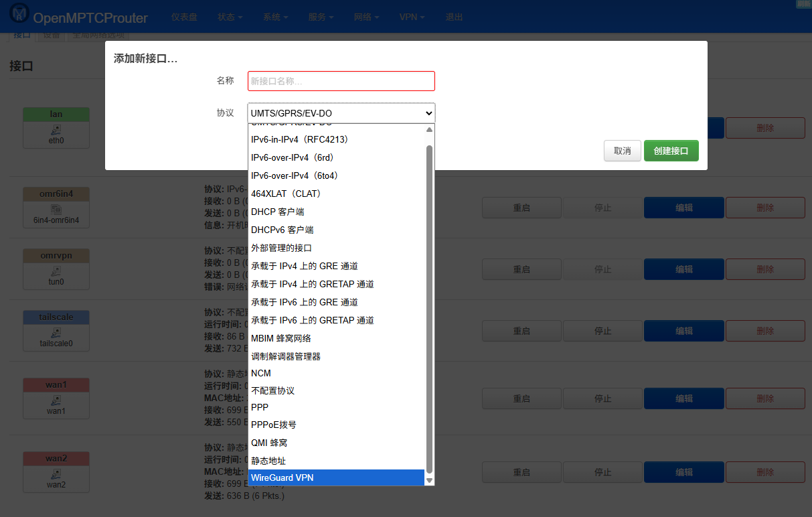Click 编辑 for the tailscale interface
The width and height of the screenshot is (812, 517).
[684, 331]
